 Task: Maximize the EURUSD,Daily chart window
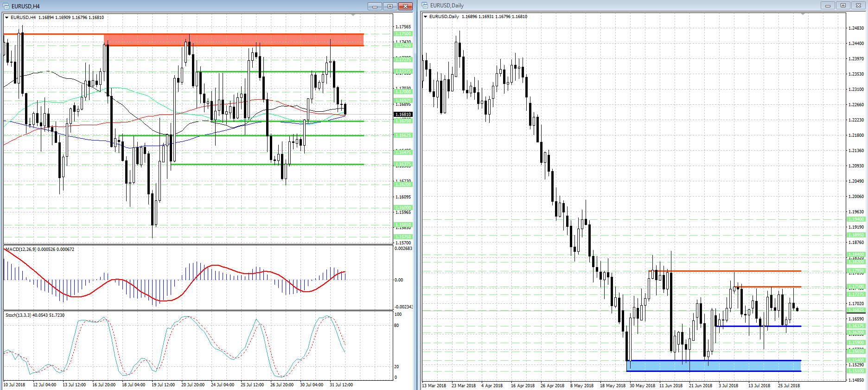pos(843,5)
